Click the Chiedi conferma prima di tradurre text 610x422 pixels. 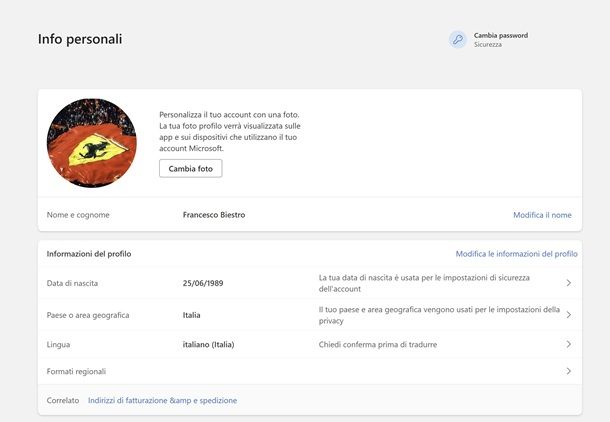coord(378,344)
